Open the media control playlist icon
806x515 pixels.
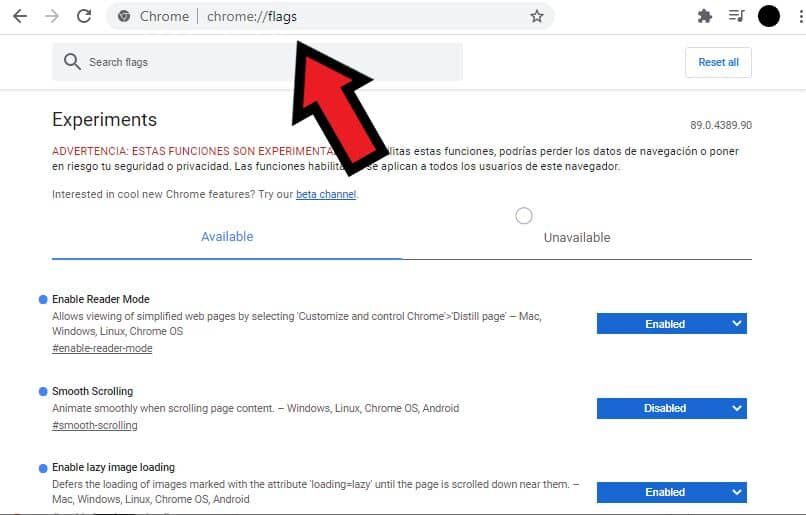click(x=736, y=16)
